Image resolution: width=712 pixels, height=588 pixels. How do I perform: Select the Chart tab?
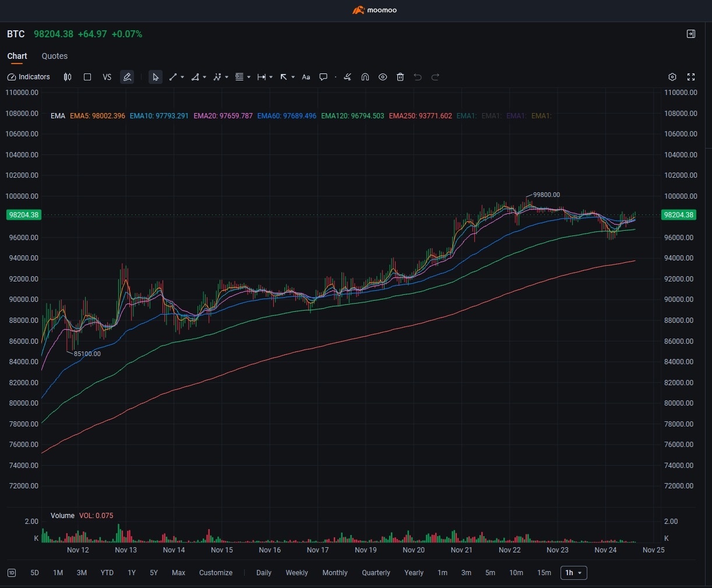pyautogui.click(x=17, y=56)
